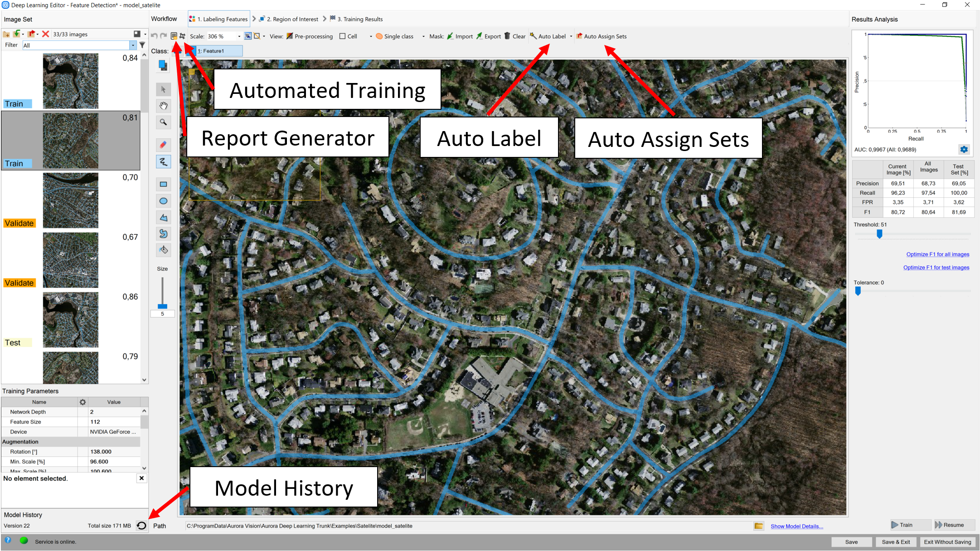Open the Report Generator icon

[174, 36]
